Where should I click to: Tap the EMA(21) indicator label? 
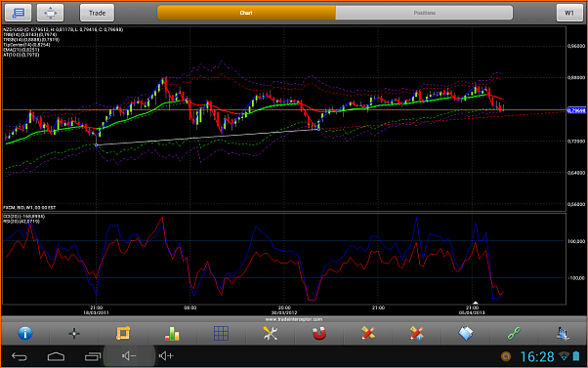[21, 50]
